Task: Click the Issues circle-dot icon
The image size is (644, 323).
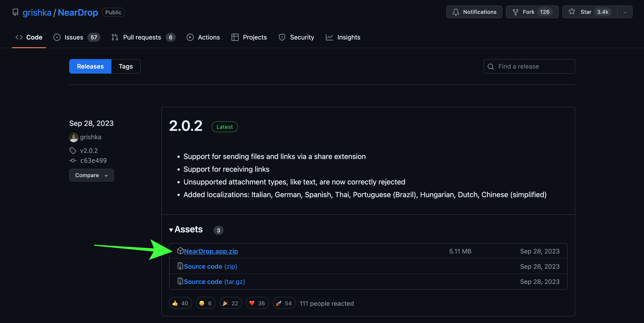Action: [x=57, y=37]
